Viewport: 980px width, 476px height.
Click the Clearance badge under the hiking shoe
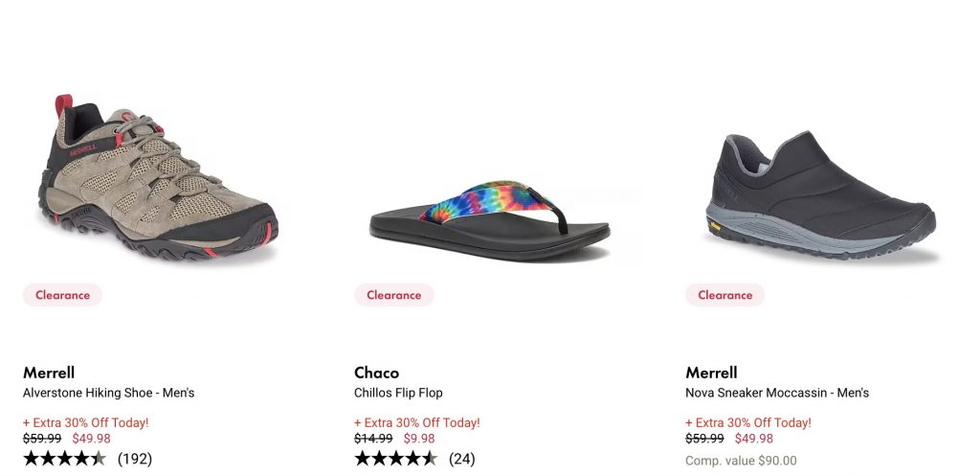[62, 295]
